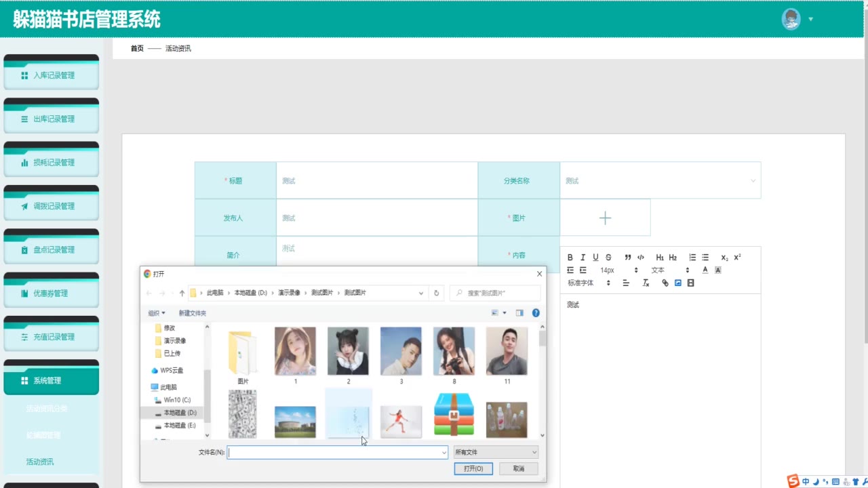Viewport: 868px width, 488px height.
Task: Click 新建文件夹 in file dialog
Action: click(193, 313)
